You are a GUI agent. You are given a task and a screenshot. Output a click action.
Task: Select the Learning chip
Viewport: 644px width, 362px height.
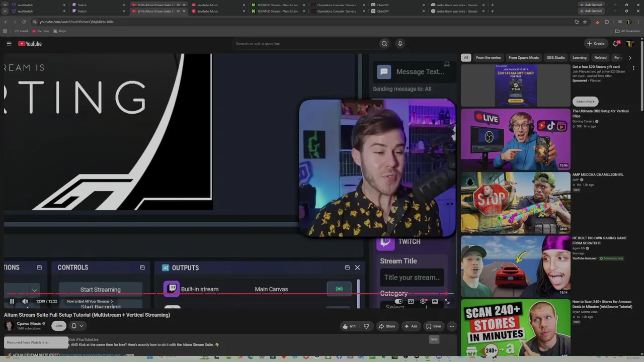point(580,58)
